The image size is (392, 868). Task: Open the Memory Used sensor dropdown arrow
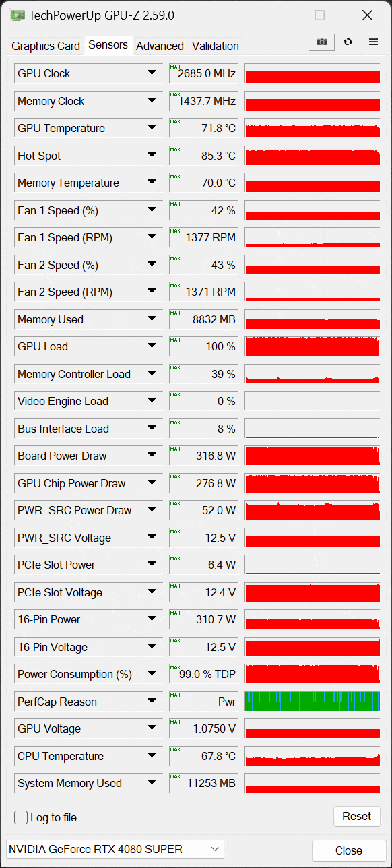[x=152, y=319]
